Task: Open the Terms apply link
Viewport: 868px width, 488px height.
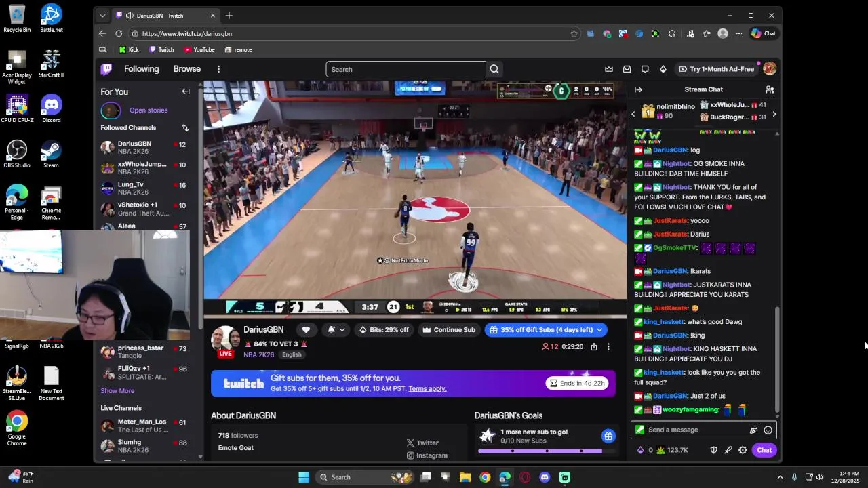Action: click(427, 389)
